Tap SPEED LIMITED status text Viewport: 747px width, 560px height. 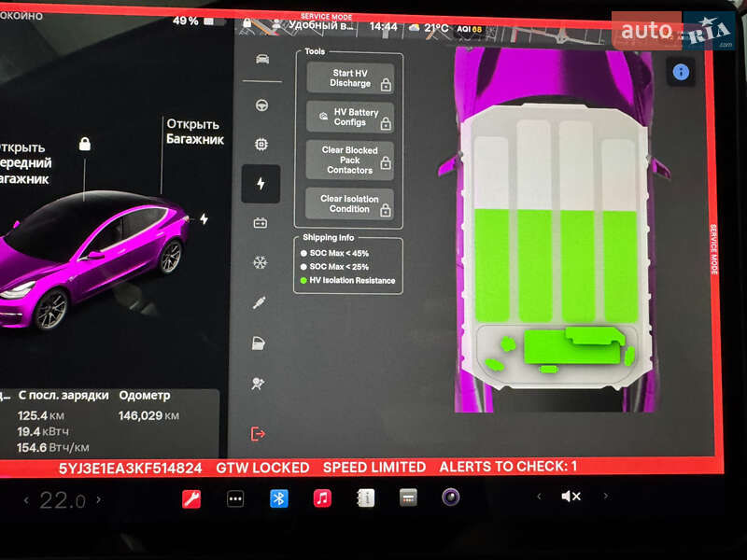tap(374, 468)
